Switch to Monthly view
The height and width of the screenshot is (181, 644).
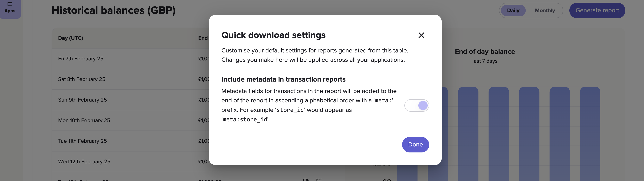(545, 10)
